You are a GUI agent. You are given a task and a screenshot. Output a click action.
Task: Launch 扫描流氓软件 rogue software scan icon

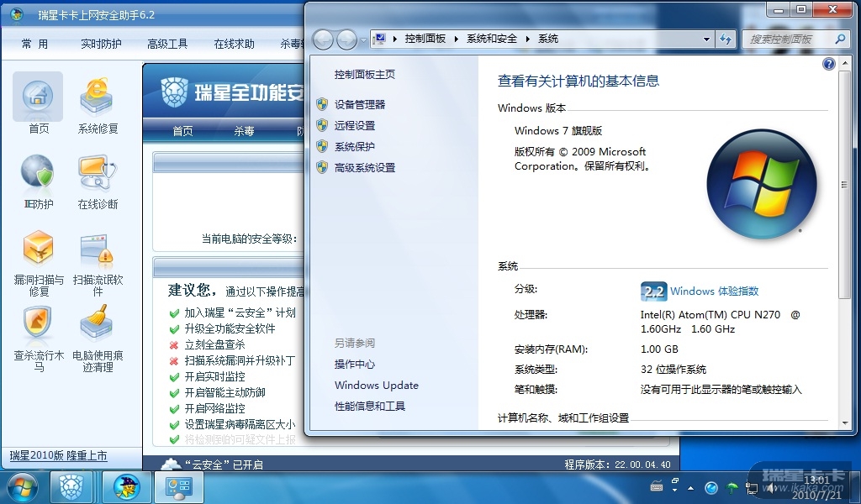(97, 251)
